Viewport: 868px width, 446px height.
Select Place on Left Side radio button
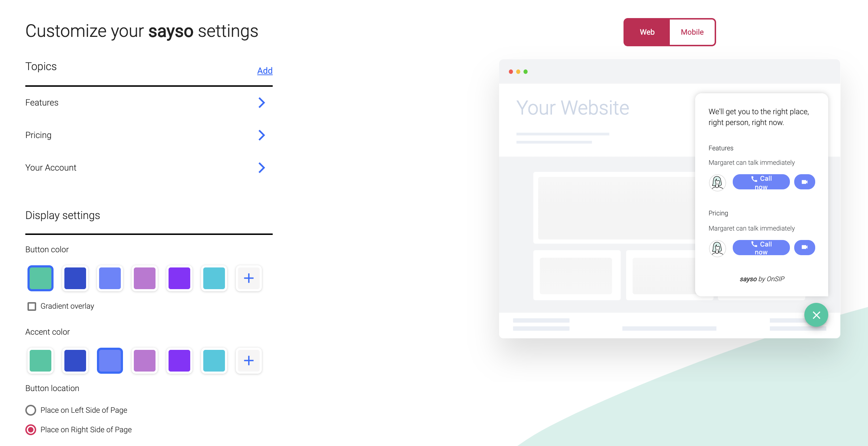pos(31,409)
